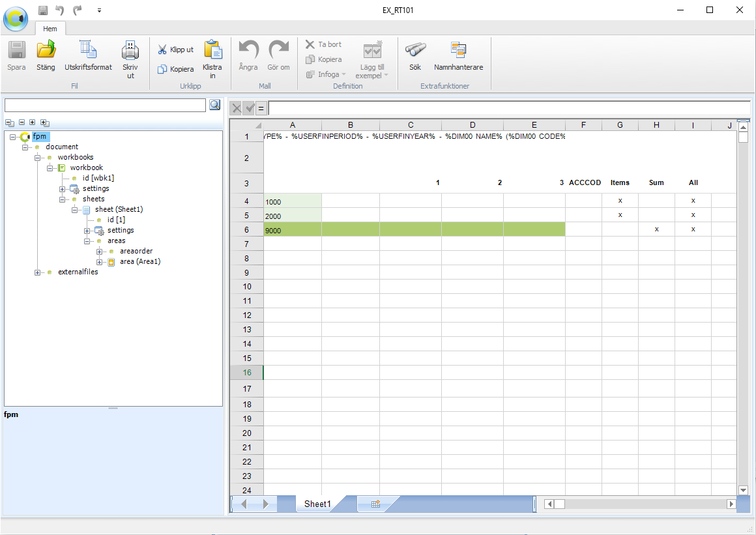Open the Namnhanterare name manager

(459, 56)
